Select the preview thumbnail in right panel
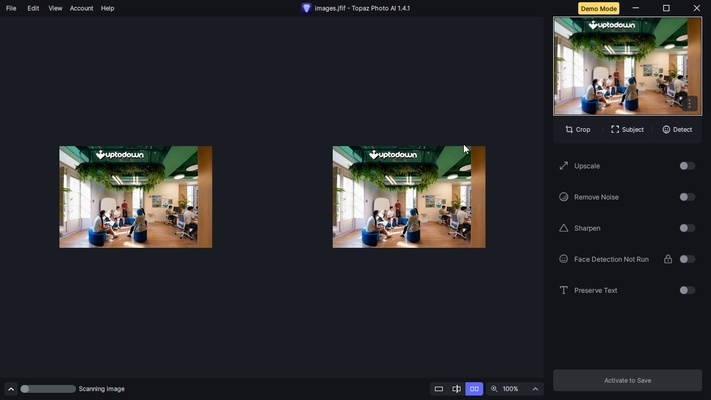Screen dimensions: 711x400 (x=627, y=66)
